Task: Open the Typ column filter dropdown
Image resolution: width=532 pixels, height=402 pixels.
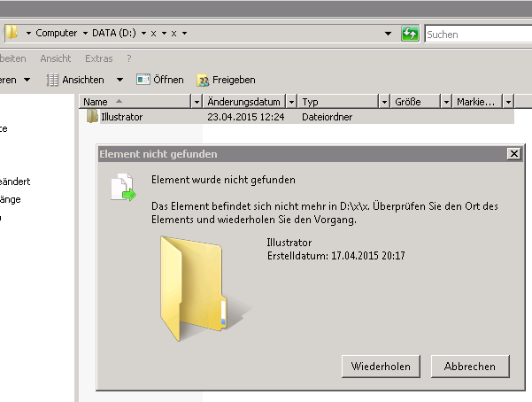Action: [x=383, y=102]
